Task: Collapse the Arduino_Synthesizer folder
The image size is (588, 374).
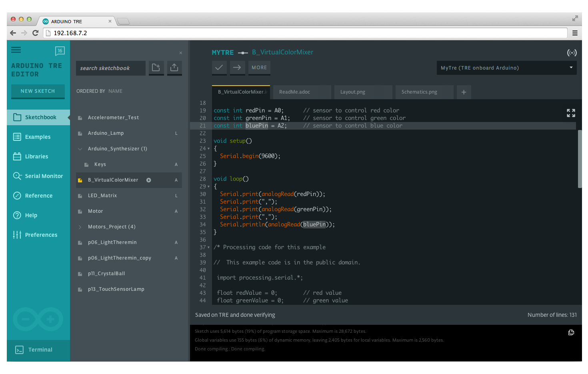Action: click(x=80, y=149)
